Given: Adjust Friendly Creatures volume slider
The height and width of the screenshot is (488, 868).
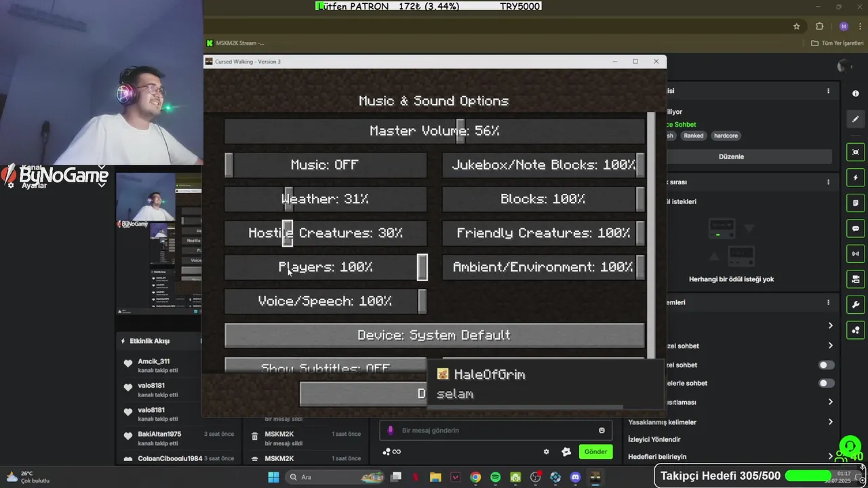Looking at the screenshot, I should point(543,233).
